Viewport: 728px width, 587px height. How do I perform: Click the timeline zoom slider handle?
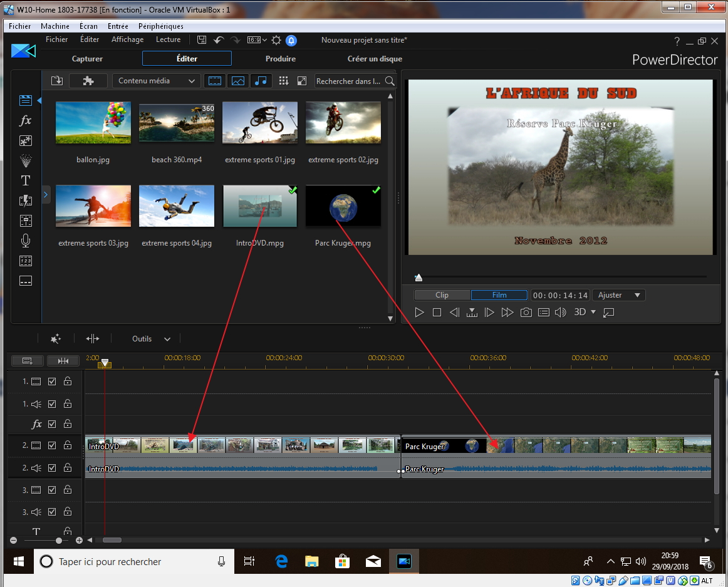point(59,540)
